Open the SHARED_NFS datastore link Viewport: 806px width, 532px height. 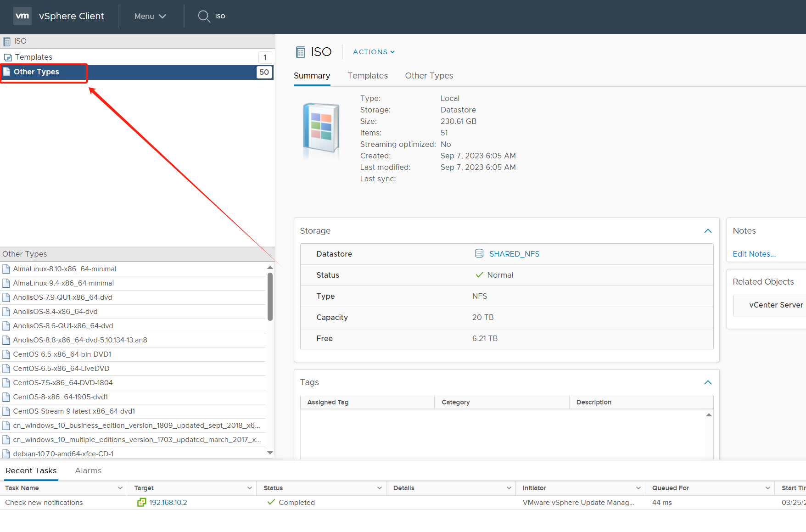point(514,254)
